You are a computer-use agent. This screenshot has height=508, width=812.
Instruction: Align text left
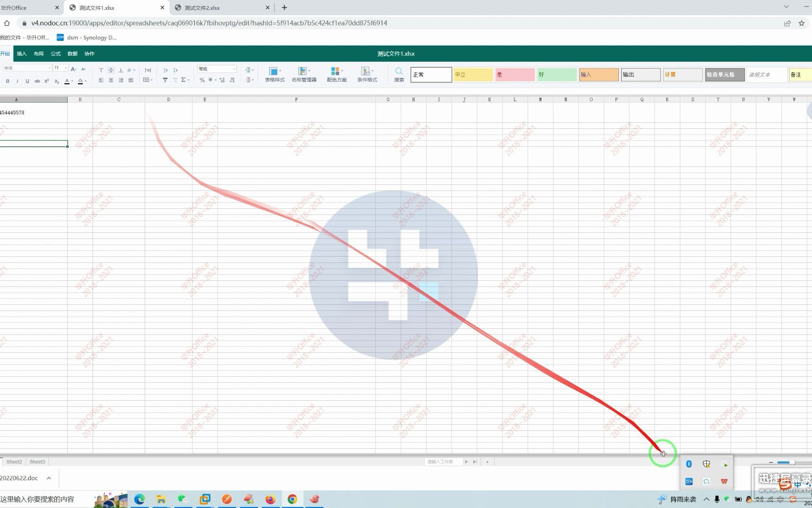click(101, 80)
